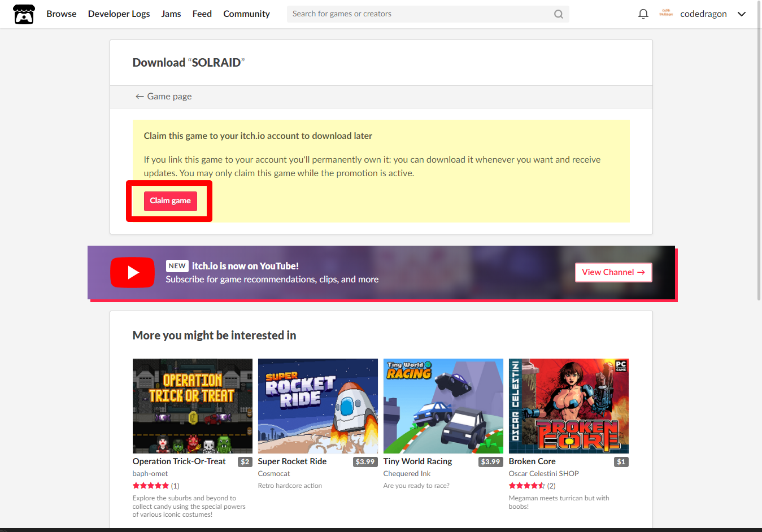The image size is (762, 532).
Task: Click the 'itch.io is now on YouTube!' headline
Action: pos(245,266)
